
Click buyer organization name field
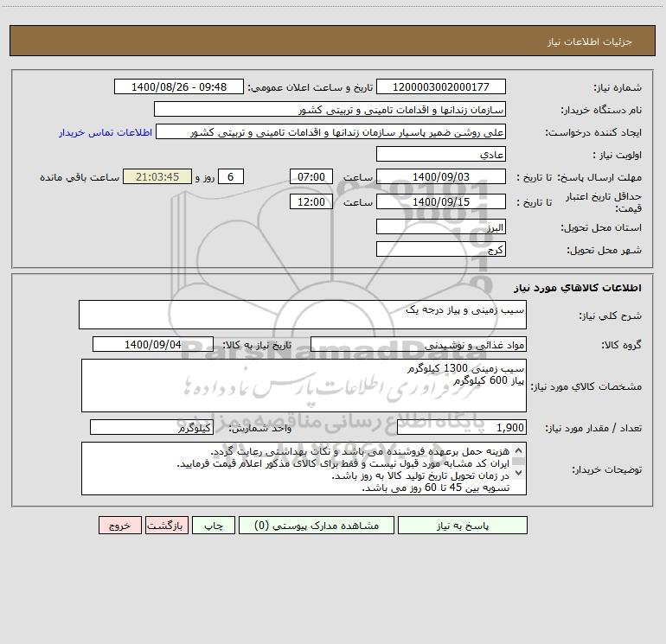point(330,109)
